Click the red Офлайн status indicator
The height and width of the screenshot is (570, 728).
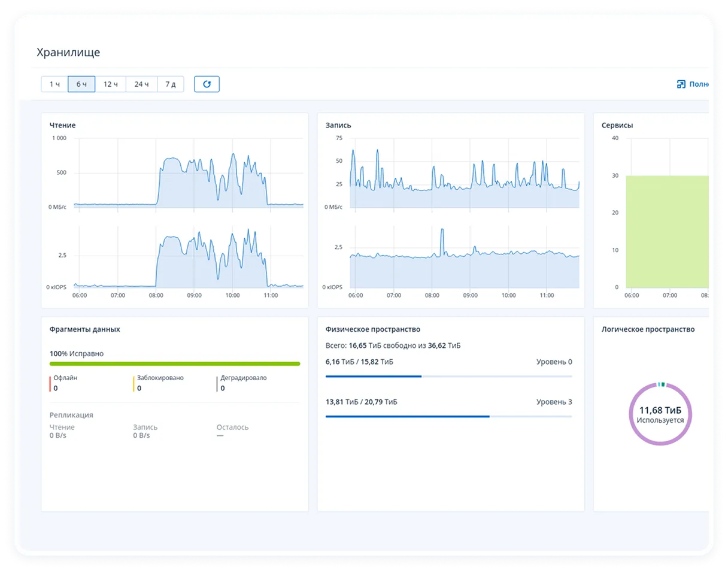(x=50, y=383)
